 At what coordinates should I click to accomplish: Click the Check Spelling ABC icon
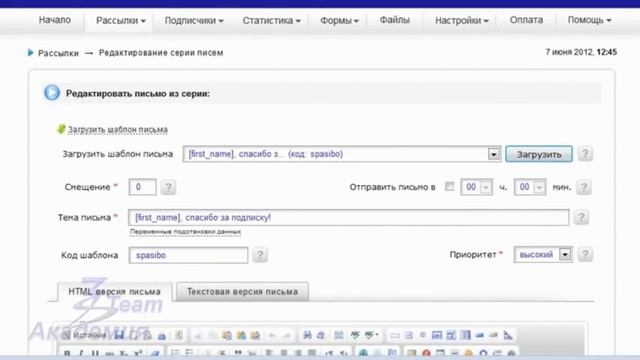(x=354, y=336)
